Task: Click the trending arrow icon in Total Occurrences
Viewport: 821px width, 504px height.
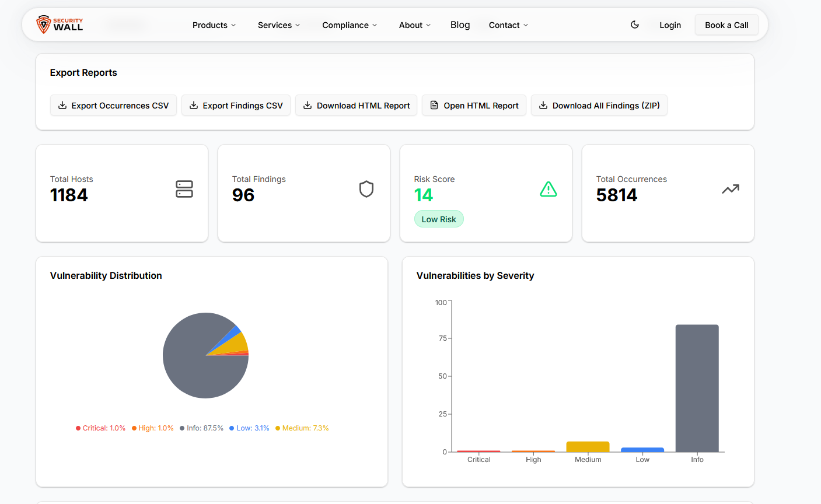Action: pos(731,189)
